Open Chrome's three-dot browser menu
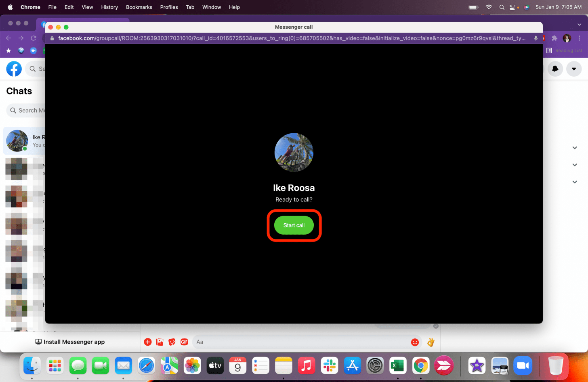Screen dimensions: 588x382 (580, 38)
